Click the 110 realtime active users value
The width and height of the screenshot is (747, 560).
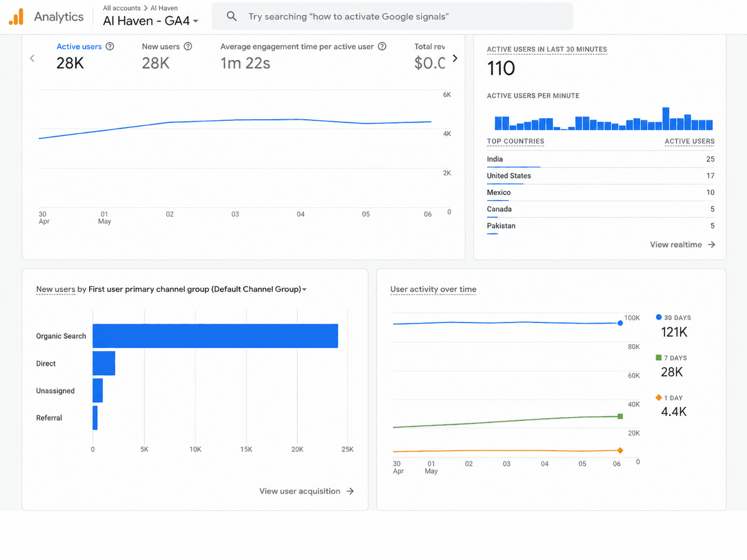[x=501, y=68]
